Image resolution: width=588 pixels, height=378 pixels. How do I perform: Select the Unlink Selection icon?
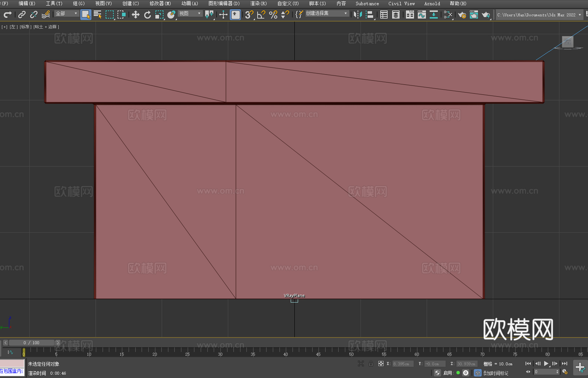pos(34,14)
